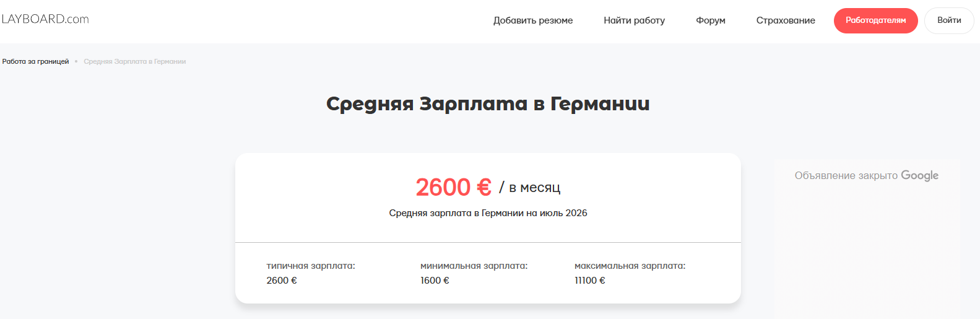The image size is (980, 319).
Task: Click the типичная зарплата label
Action: point(311,266)
